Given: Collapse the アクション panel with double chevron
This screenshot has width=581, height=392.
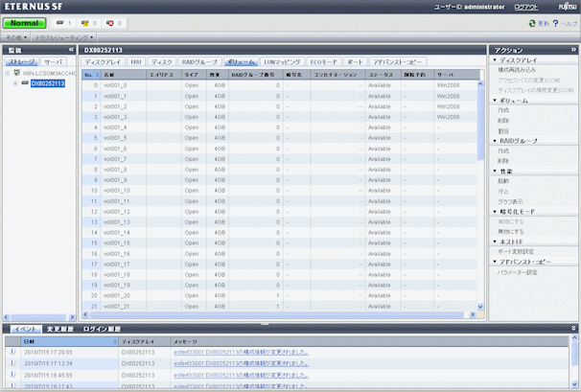Looking at the screenshot, I should coord(573,50).
